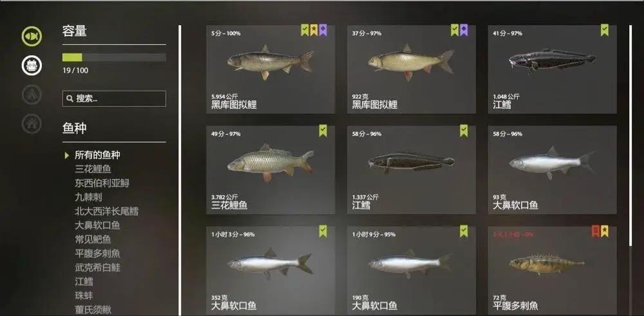Click the 容量 capacity progress bar
The height and width of the screenshot is (316, 644).
114,57
